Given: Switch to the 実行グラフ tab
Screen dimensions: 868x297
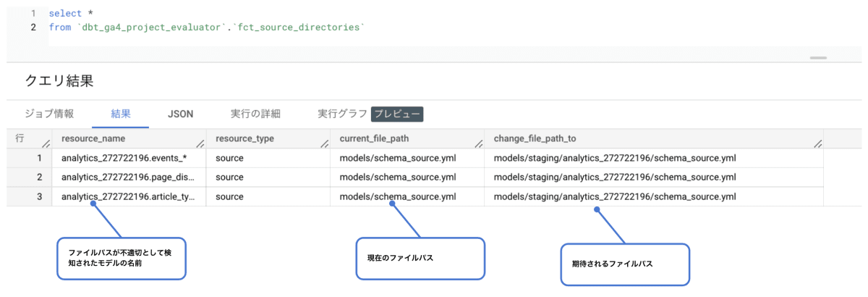Looking at the screenshot, I should coord(342,114).
